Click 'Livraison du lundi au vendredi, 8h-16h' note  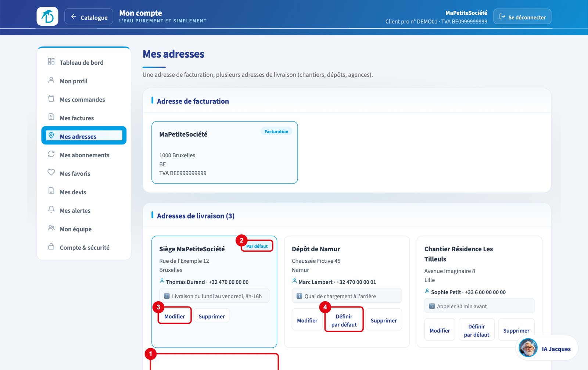pyautogui.click(x=214, y=296)
